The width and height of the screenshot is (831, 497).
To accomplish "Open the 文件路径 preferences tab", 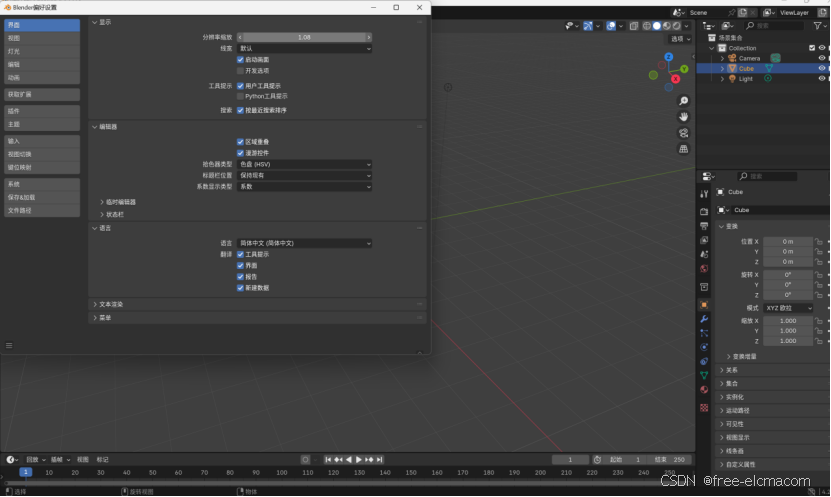I will click(x=42, y=210).
